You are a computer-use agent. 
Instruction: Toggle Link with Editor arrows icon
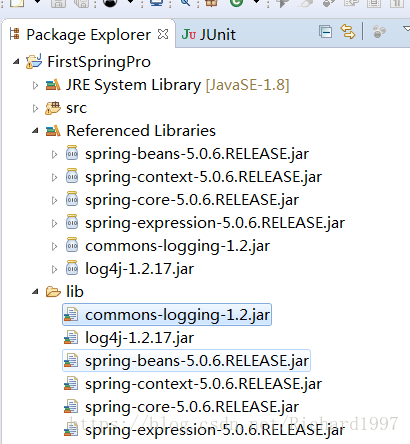tap(348, 32)
